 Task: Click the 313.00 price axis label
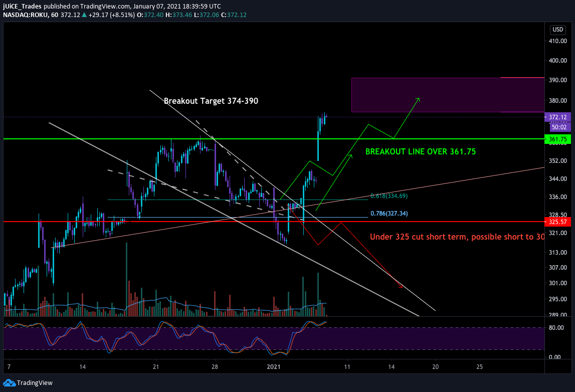(558, 252)
